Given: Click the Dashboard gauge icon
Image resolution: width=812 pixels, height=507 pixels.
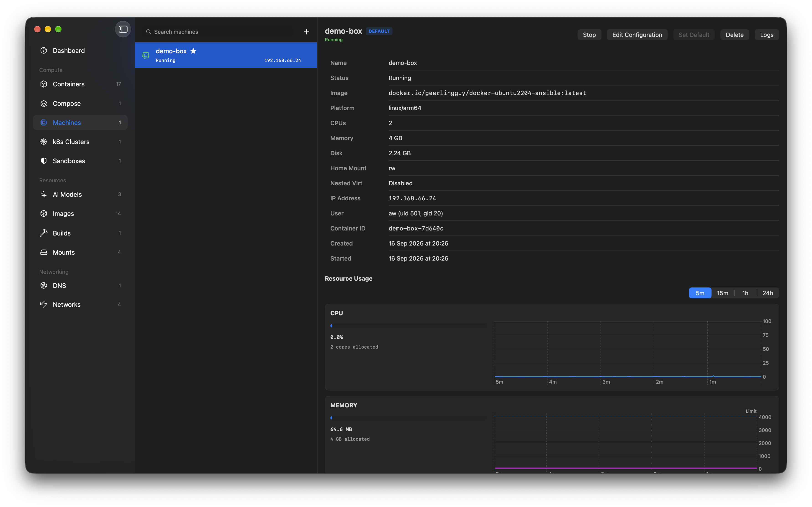Looking at the screenshot, I should 44,51.
